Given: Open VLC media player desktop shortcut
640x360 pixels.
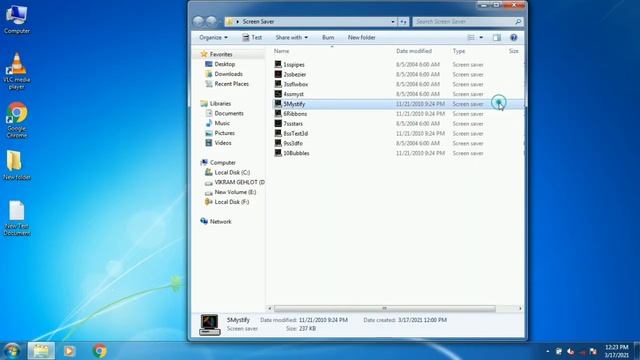Looking at the screenshot, I should pos(17,71).
